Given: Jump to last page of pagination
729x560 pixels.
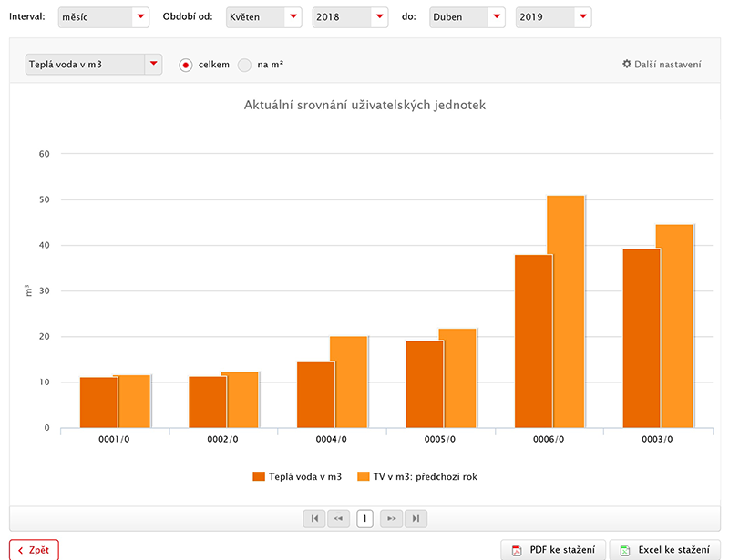Looking at the screenshot, I should click(416, 519).
